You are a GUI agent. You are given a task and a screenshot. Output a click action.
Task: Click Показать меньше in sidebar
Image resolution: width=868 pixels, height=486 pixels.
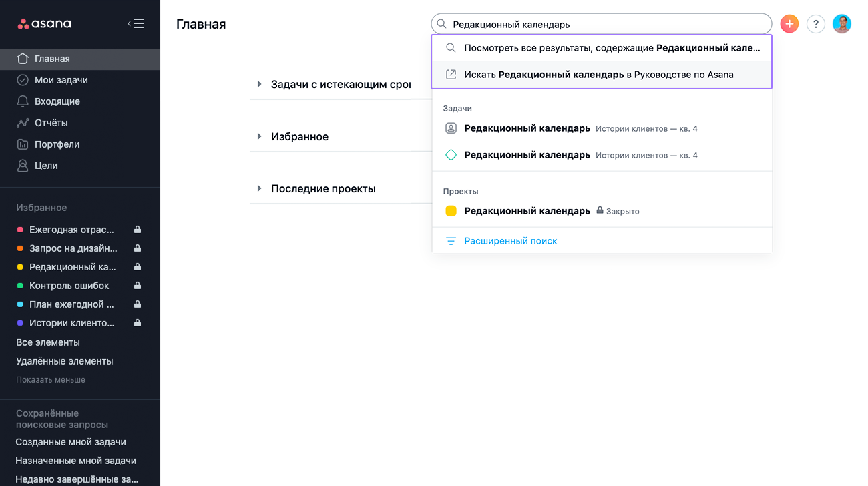[51, 379]
